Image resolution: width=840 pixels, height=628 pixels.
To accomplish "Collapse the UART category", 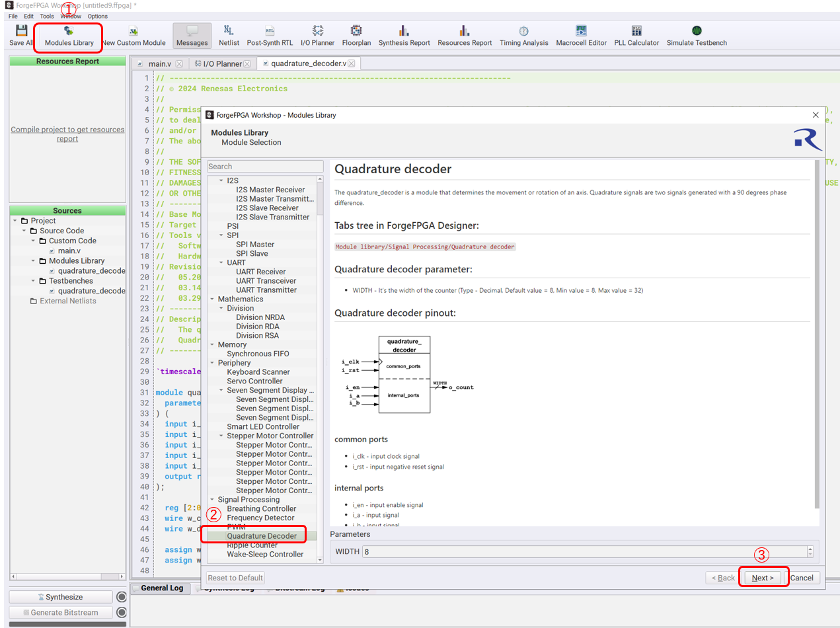I will coord(221,262).
